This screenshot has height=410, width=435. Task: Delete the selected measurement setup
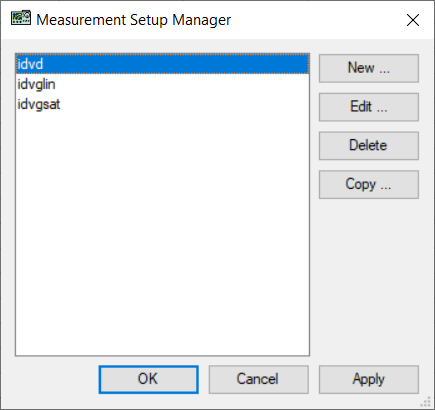(x=369, y=146)
